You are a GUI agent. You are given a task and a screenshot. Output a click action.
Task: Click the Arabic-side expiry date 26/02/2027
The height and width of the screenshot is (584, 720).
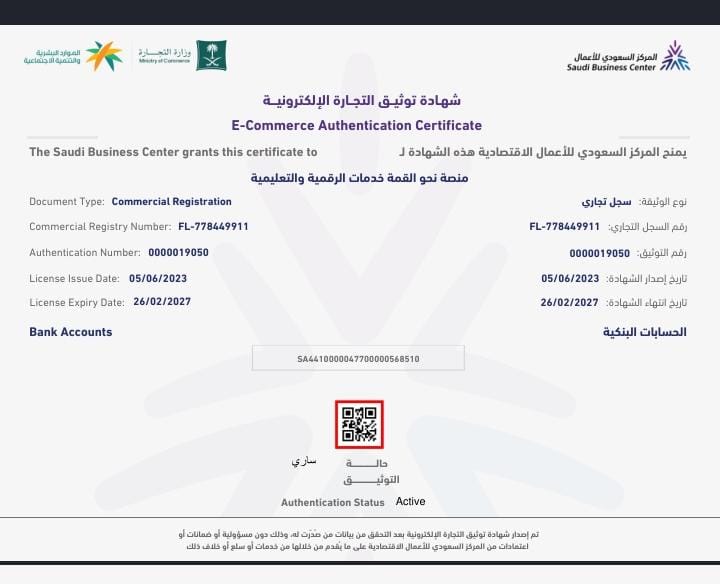[568, 303]
